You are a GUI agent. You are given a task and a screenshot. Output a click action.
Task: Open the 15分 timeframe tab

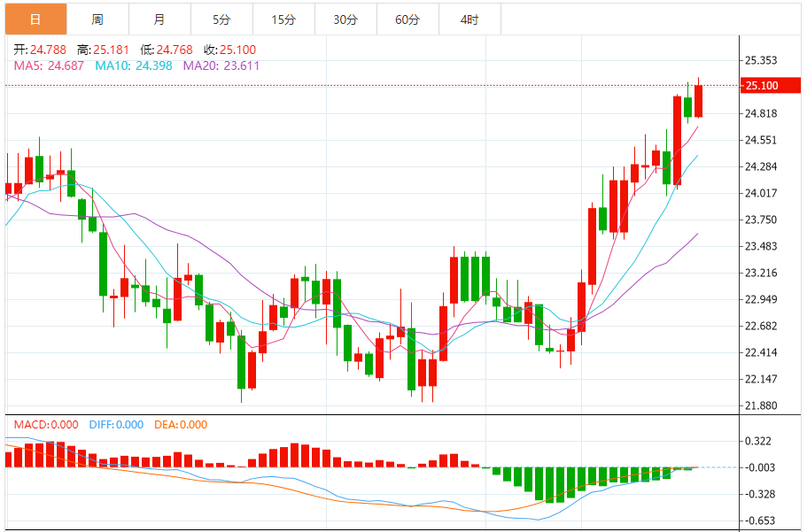point(284,19)
